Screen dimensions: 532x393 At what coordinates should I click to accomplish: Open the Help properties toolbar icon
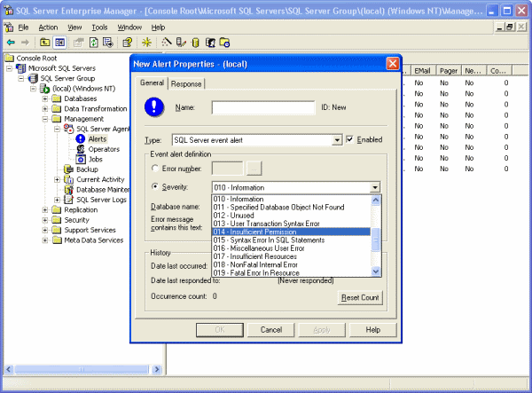pyautogui.click(x=128, y=43)
